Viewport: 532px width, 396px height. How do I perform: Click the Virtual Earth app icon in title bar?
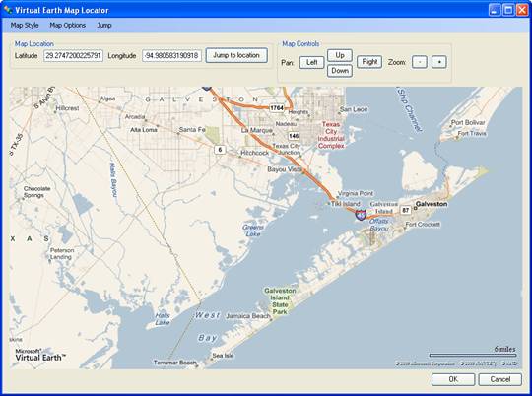click(8, 10)
